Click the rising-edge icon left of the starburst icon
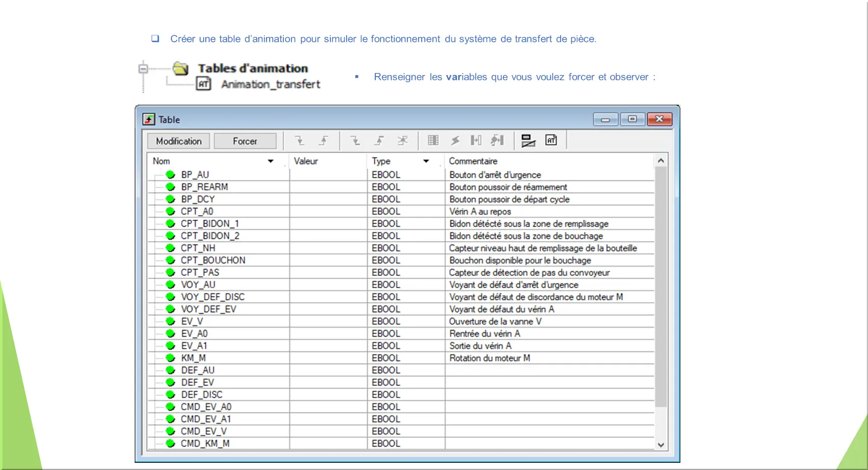Viewport: 868px width, 470px height. pos(379,140)
